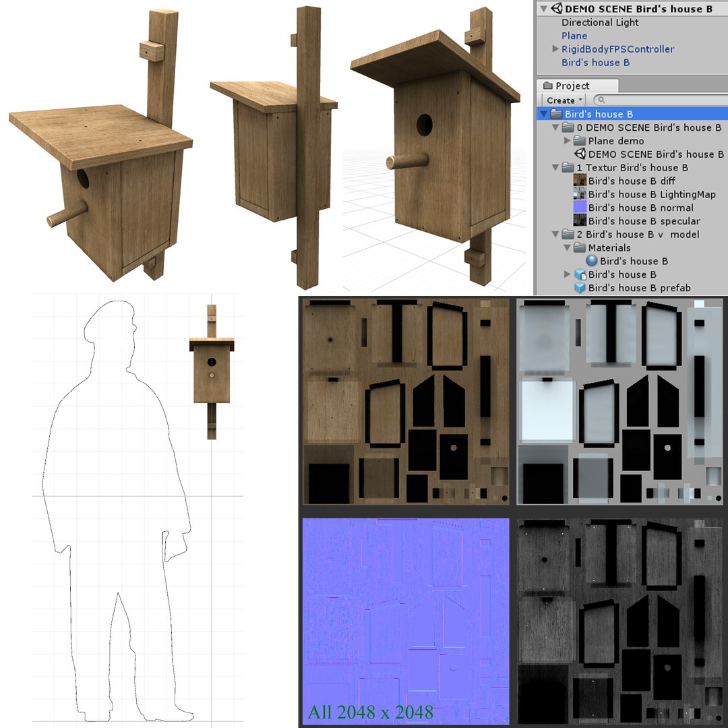Click the diff texture thumbnail icon

click(580, 181)
